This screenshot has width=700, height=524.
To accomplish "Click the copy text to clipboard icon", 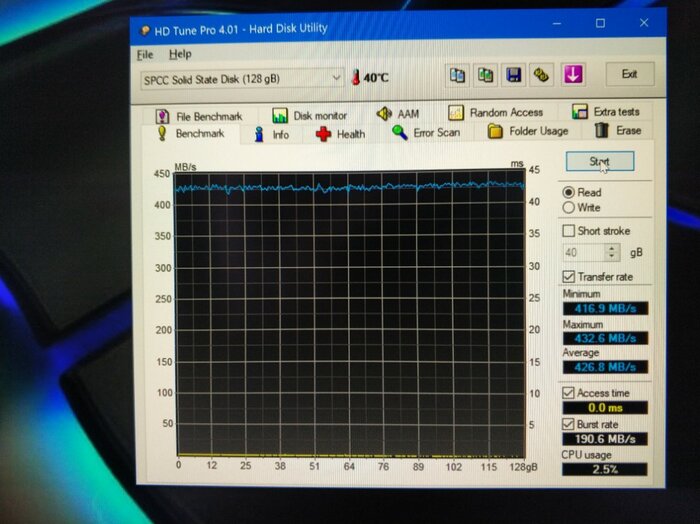I will [457, 75].
